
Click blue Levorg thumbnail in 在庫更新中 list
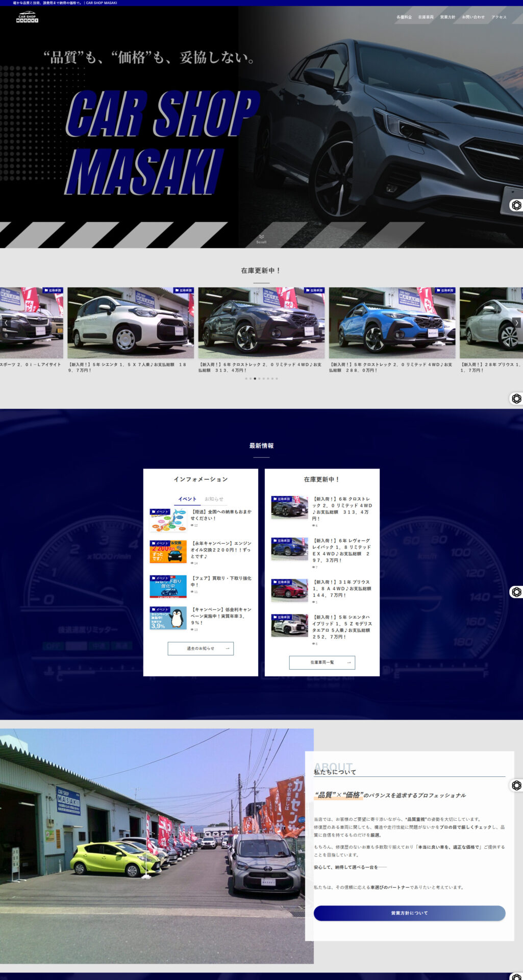[x=289, y=549]
